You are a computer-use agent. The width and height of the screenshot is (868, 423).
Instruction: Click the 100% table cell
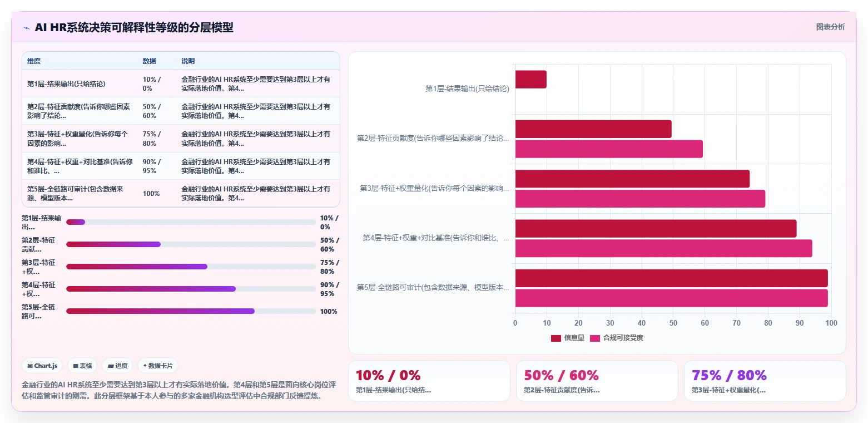[x=151, y=193]
